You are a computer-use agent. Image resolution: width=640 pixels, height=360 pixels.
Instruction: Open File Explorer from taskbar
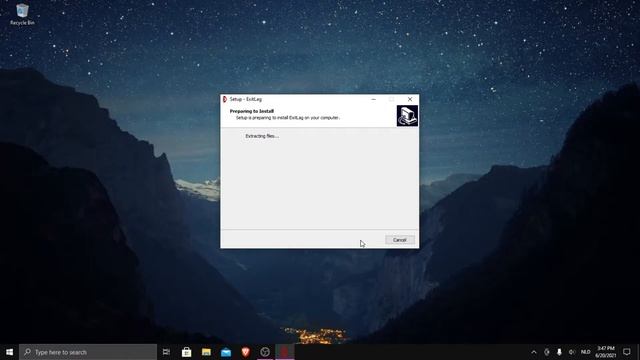206,352
